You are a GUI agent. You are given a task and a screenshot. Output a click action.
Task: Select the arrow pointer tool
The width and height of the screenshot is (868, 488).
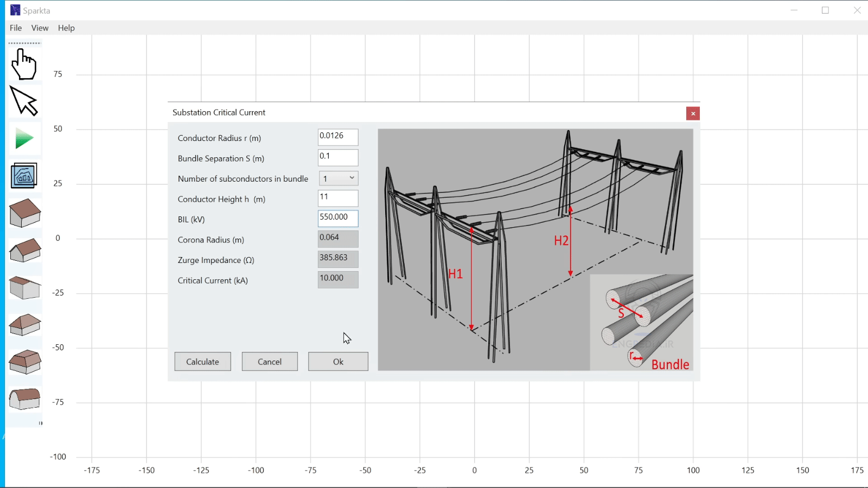point(24,101)
